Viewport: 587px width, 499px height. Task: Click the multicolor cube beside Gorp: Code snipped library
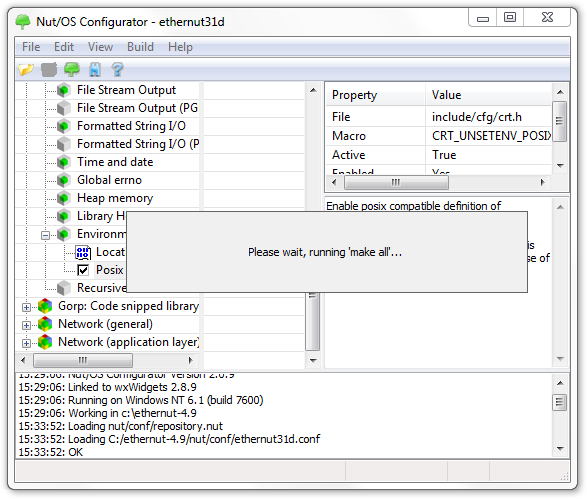tap(45, 306)
